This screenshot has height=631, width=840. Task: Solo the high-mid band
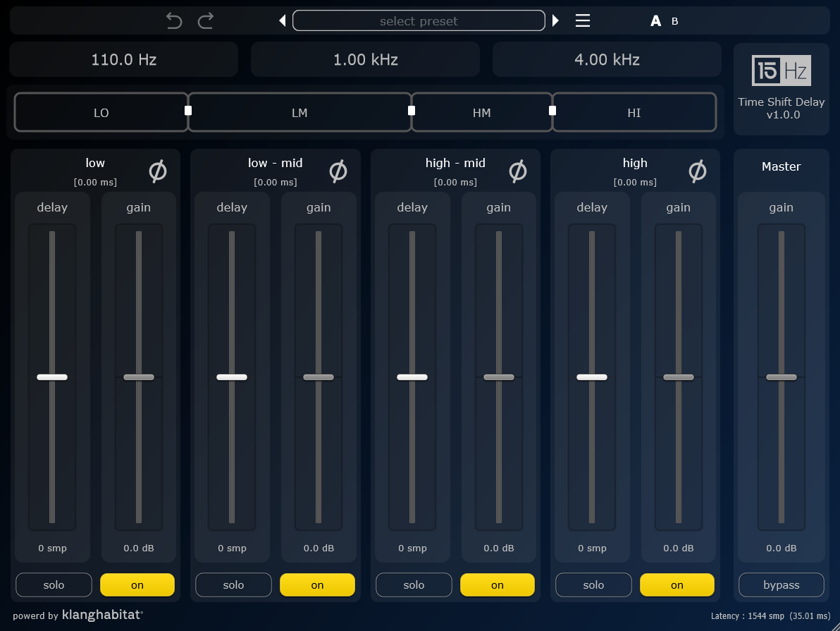click(x=414, y=585)
